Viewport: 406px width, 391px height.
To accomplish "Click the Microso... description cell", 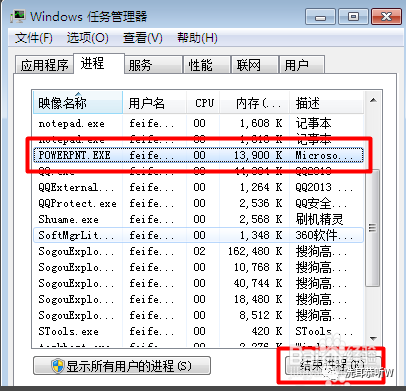I will (324, 155).
